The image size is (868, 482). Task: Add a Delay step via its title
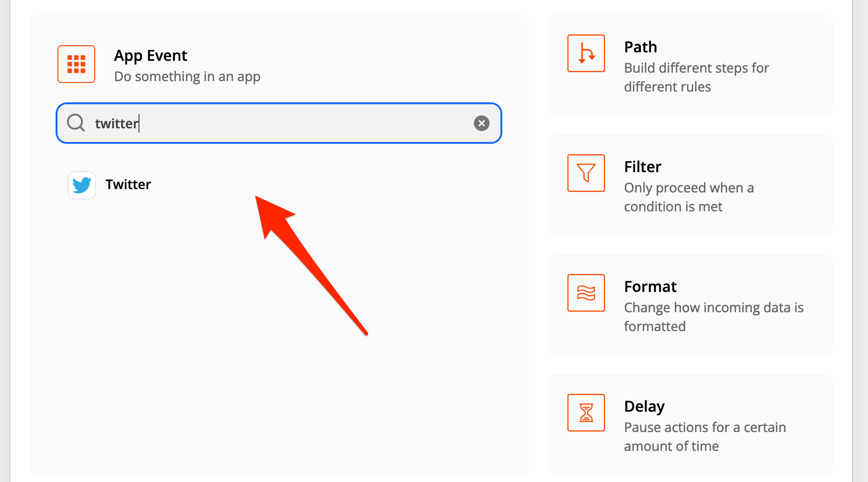coord(644,407)
